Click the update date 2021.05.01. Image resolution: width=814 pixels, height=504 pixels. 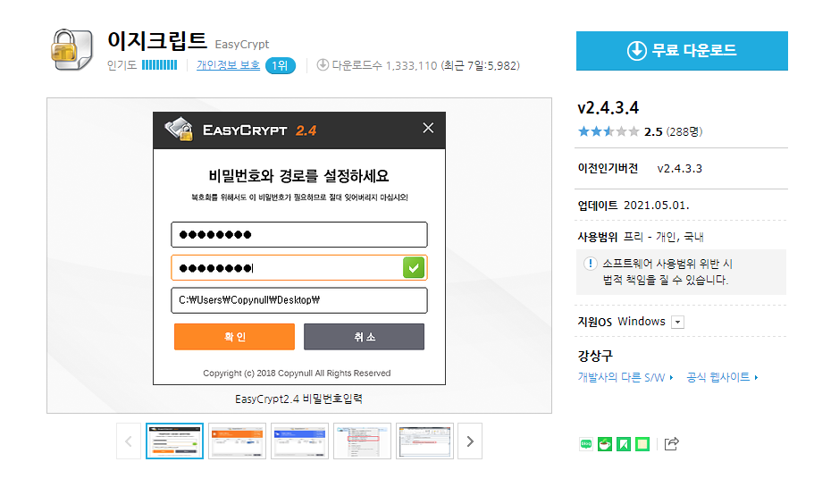656,206
